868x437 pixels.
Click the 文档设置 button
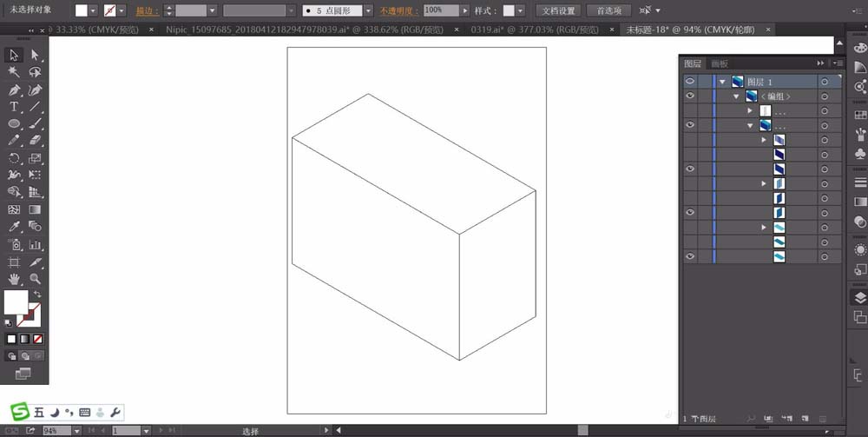(558, 10)
